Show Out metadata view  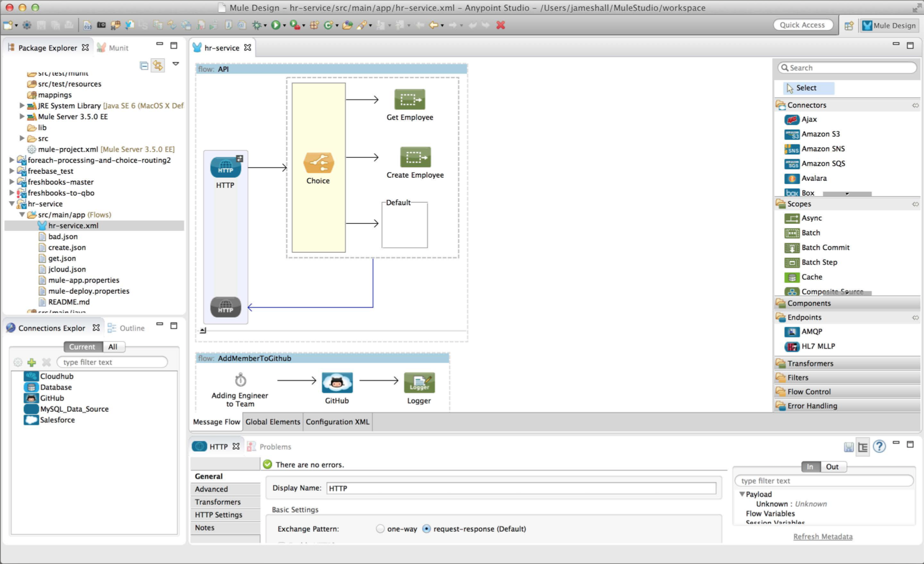tap(833, 466)
